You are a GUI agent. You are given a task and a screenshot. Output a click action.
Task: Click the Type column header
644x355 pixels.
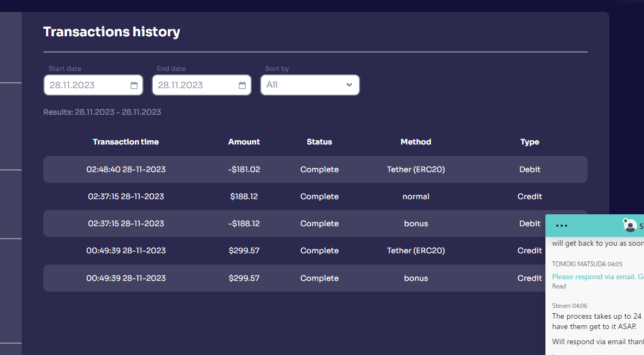(529, 142)
